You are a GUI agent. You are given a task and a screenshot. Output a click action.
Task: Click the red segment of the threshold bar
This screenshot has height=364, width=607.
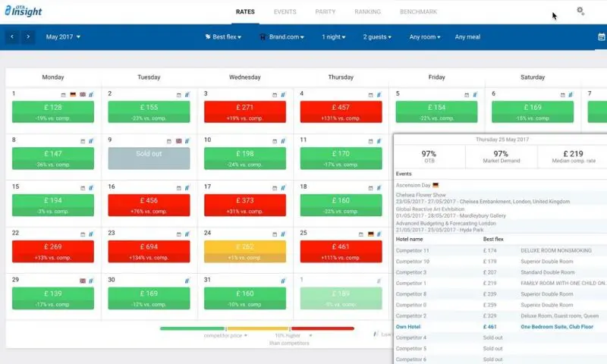coord(323,328)
